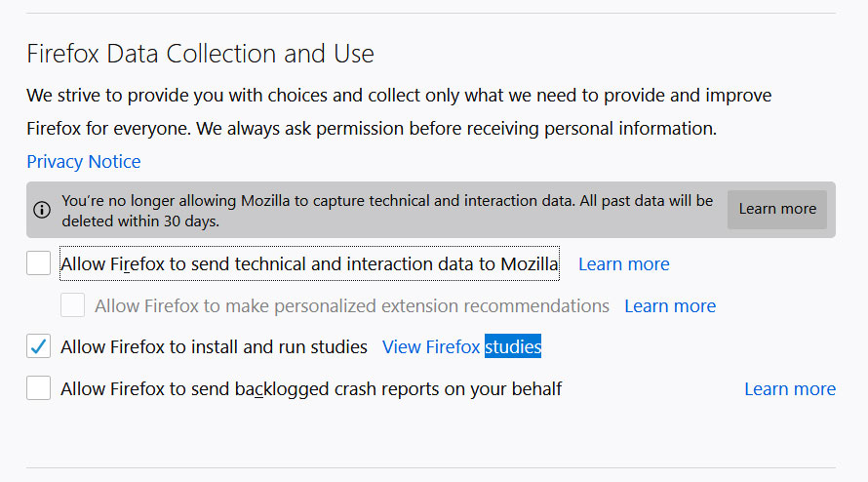Tick the personalized extension recommendations checkbox
The image size is (868, 482).
[72, 305]
